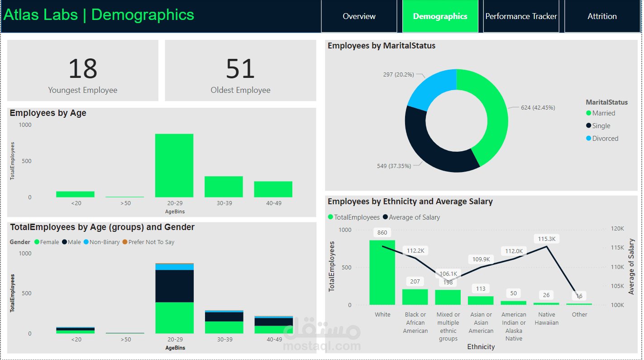Click the 109.9K salary label

(481, 259)
